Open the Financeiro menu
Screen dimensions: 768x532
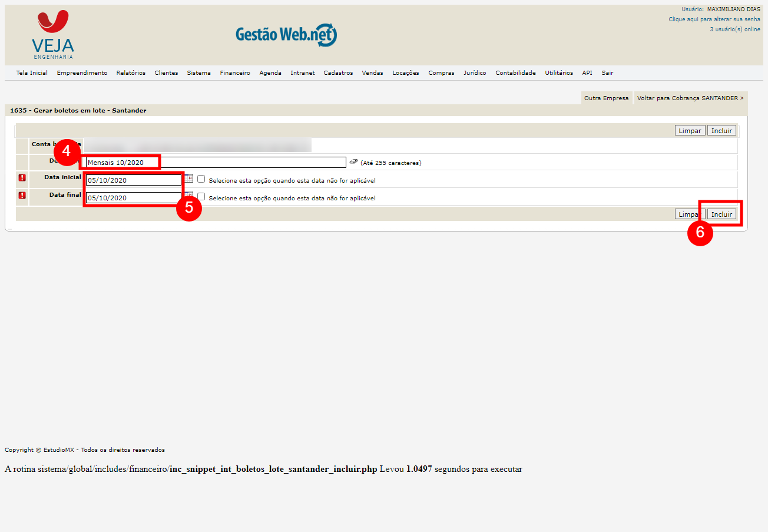tap(235, 73)
